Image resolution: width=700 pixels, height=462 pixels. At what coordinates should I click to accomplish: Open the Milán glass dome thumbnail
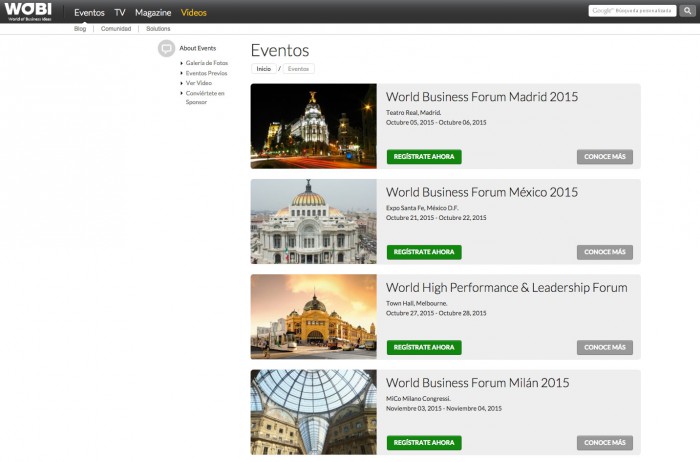point(313,412)
